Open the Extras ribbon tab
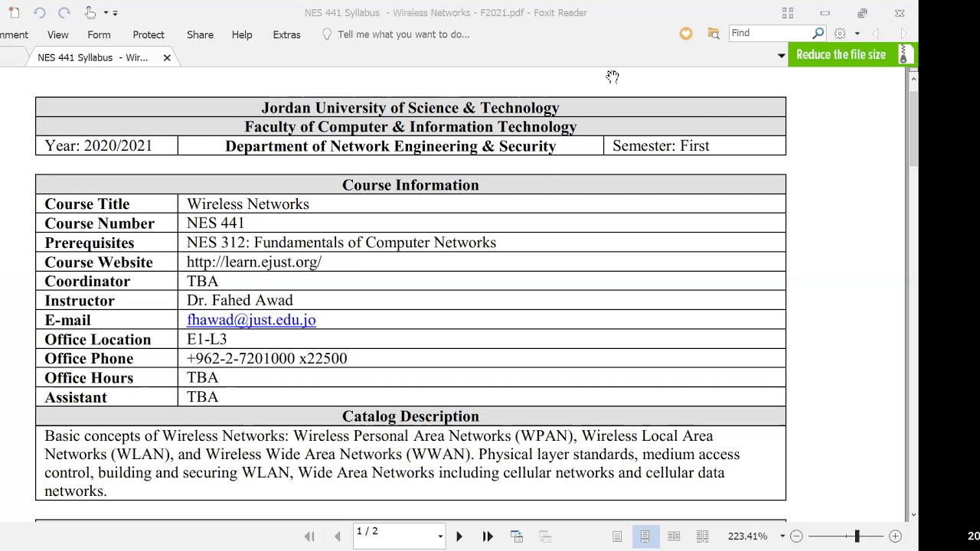980x551 pixels. click(286, 34)
